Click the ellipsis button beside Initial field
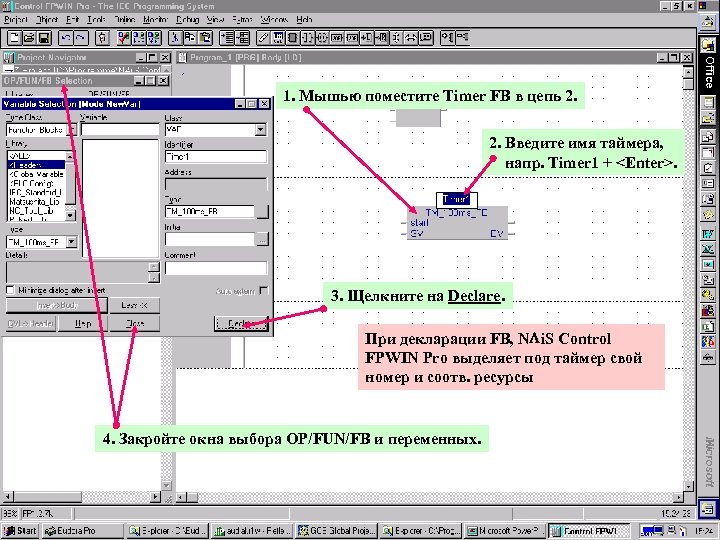This screenshot has width=720, height=540. click(262, 239)
